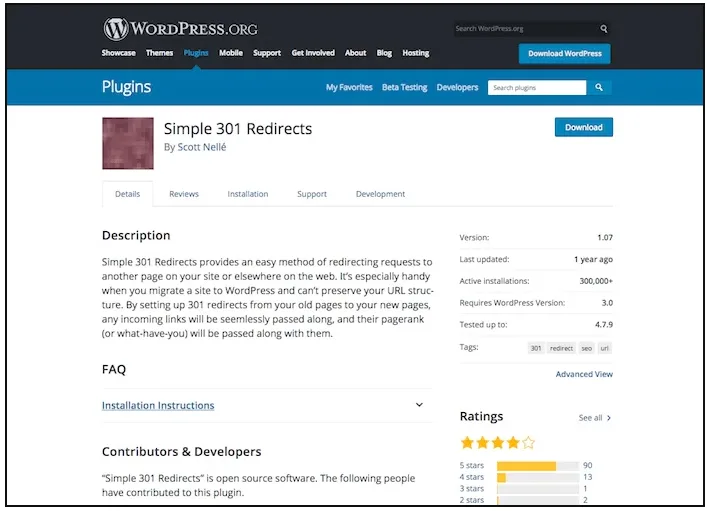This screenshot has width=710, height=511.
Task: Click the version value 1.07
Action: point(605,237)
